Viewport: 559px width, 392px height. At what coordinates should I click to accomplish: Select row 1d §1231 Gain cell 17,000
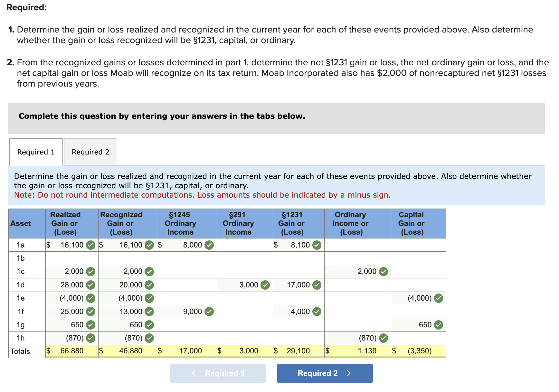coord(298,285)
